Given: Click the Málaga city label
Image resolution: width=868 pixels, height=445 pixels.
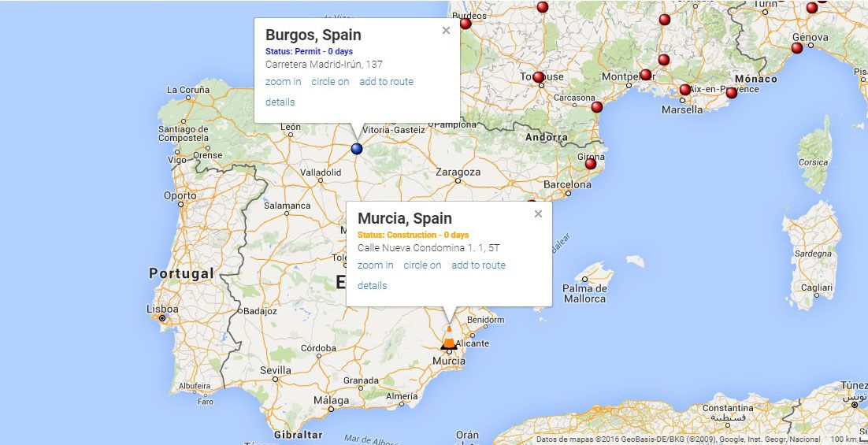Looking at the screenshot, I should [x=331, y=400].
